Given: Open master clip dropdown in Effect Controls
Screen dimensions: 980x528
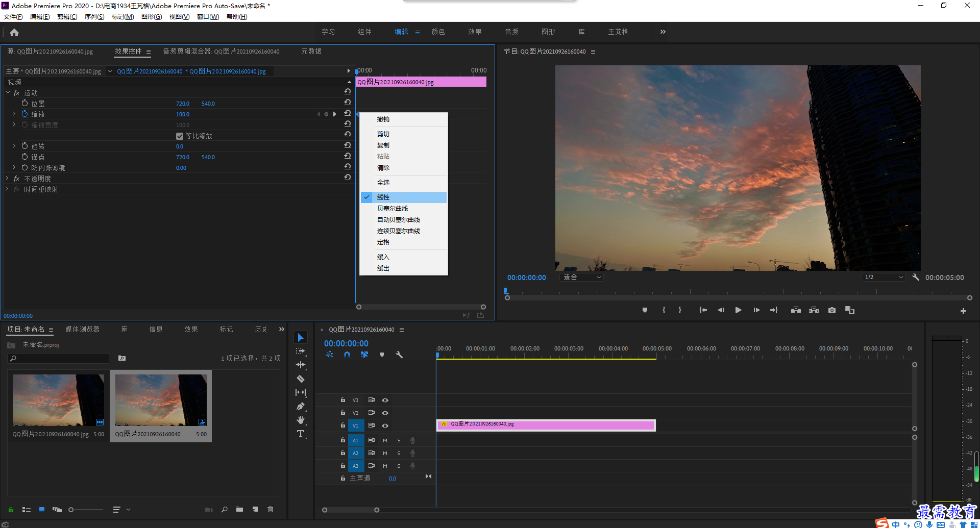Looking at the screenshot, I should (110, 71).
